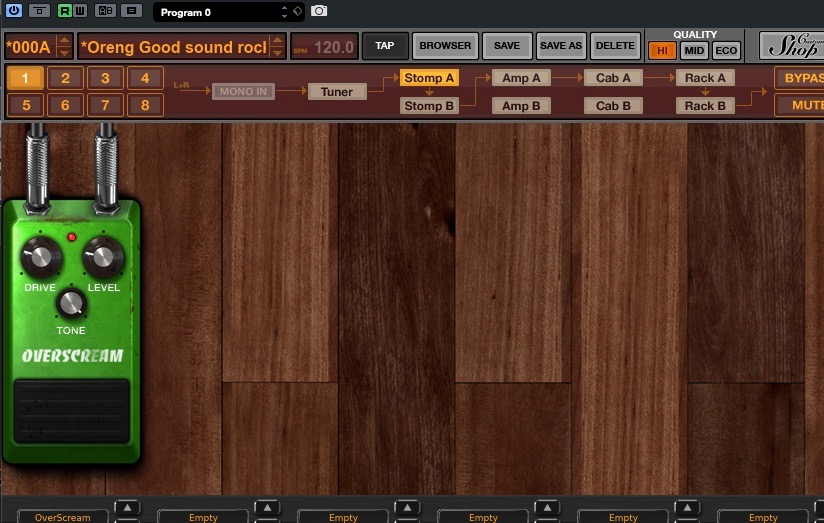Click the SAVE AS button
Screen dimensions: 824x523
(560, 46)
